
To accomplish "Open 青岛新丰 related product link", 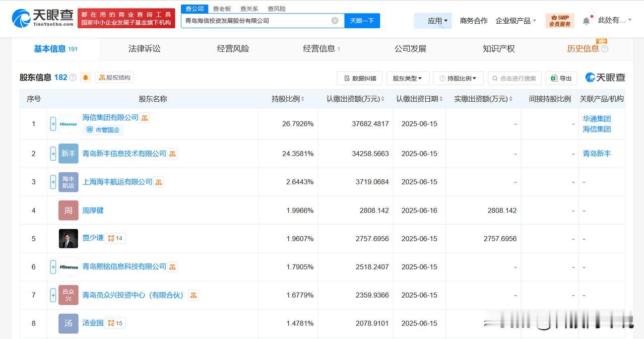I will [x=597, y=154].
